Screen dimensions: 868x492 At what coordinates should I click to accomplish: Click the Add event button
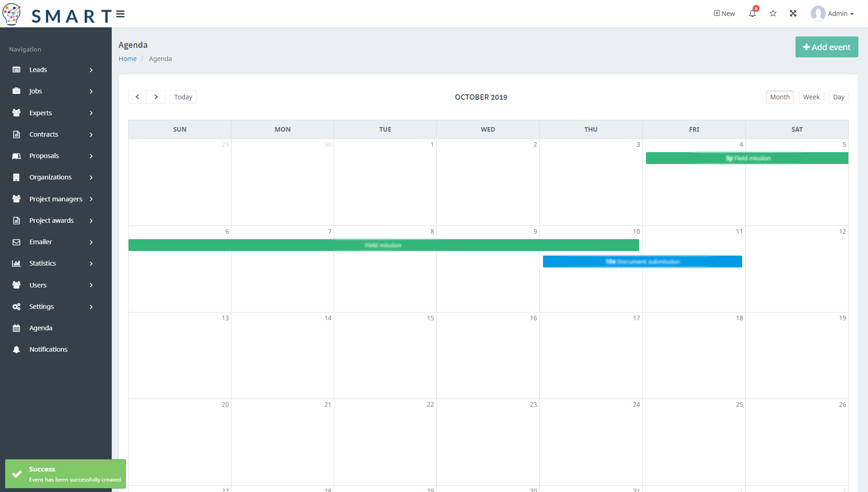(x=827, y=47)
